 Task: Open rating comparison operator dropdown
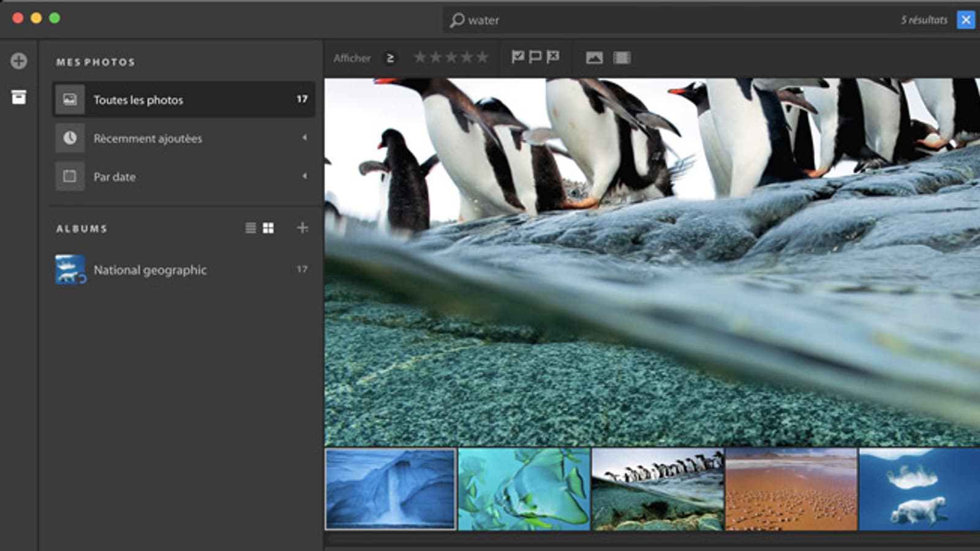390,58
